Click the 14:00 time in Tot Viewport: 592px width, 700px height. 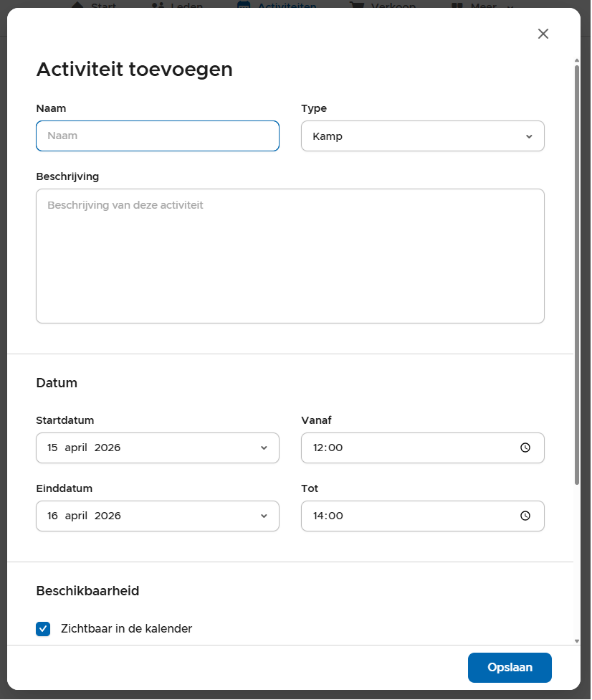328,516
